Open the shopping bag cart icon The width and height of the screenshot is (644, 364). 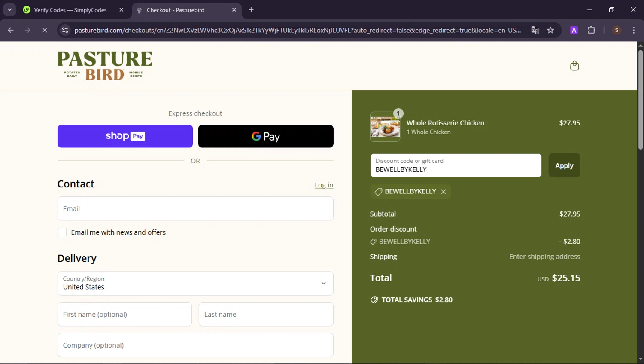click(574, 66)
